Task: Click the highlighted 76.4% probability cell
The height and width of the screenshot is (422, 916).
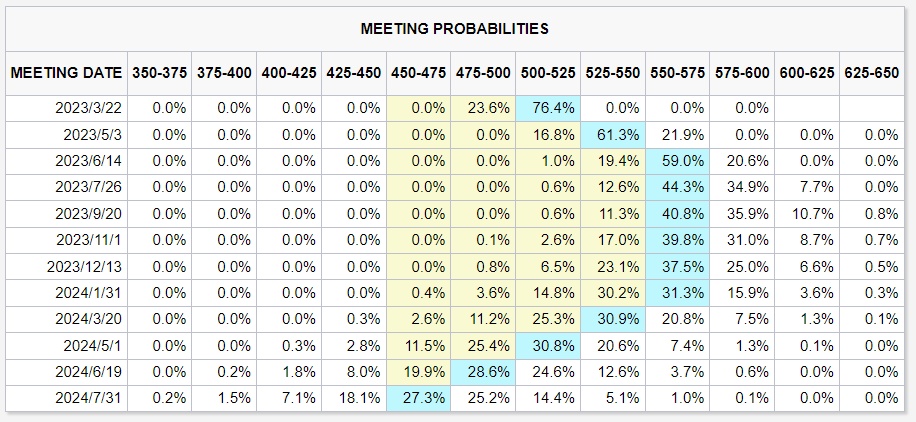Action: (x=548, y=108)
